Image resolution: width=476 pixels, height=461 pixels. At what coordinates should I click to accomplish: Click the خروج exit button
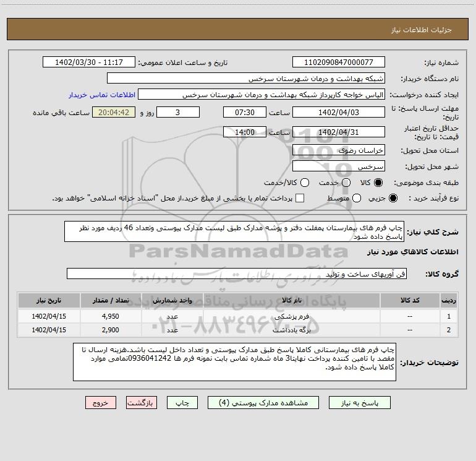[x=101, y=403]
